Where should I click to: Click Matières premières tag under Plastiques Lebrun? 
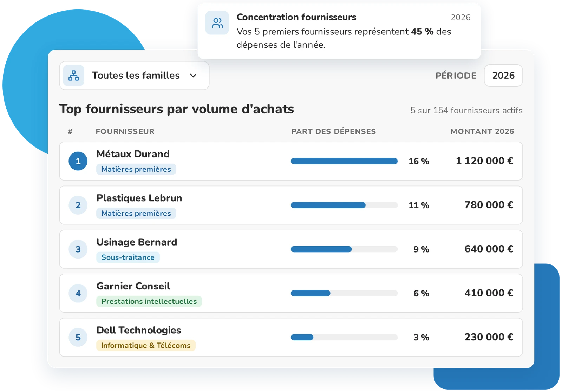pyautogui.click(x=136, y=213)
